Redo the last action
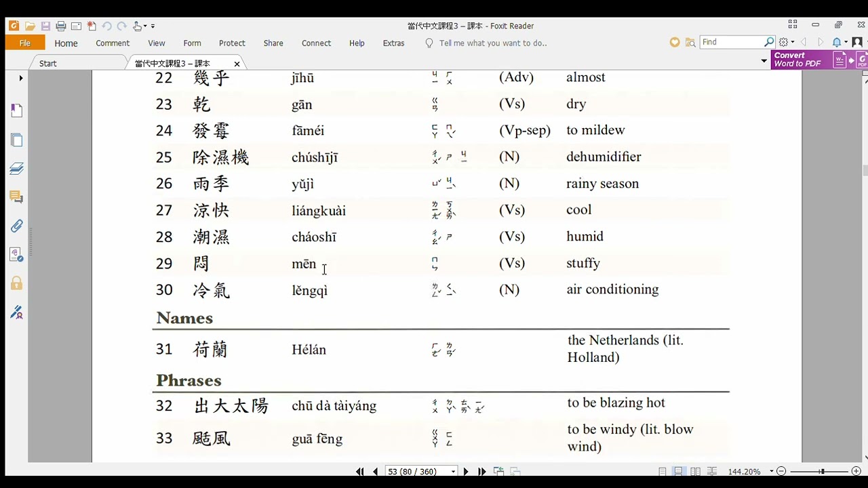The image size is (868, 488). 122,26
